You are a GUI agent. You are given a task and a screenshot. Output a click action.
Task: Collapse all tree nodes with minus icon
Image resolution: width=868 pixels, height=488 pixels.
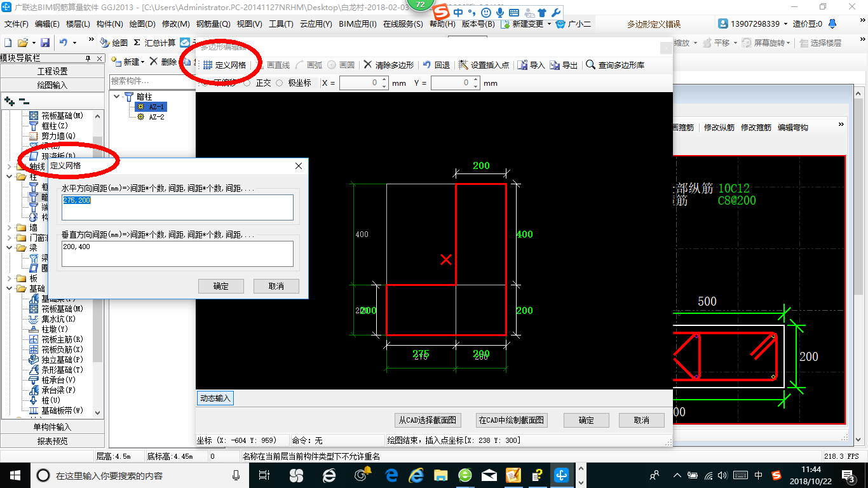pyautogui.click(x=24, y=100)
